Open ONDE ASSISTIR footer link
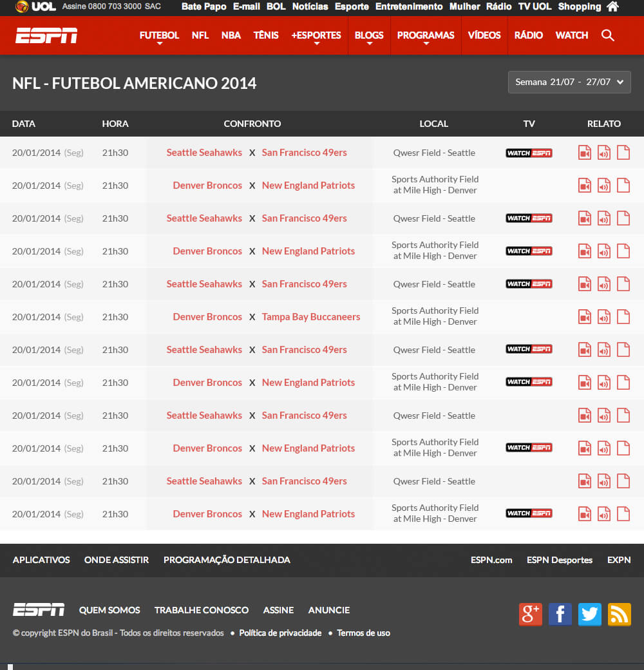 click(x=117, y=560)
